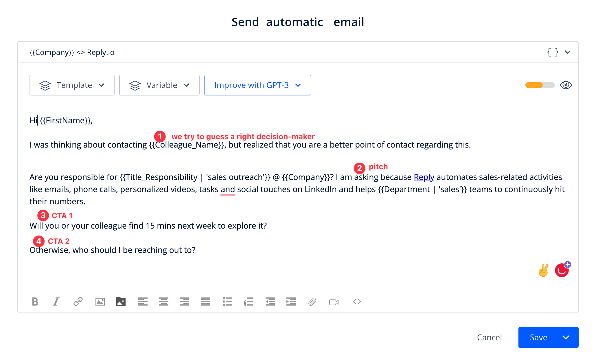This screenshot has width=596, height=364.
Task: Open the HTML code view
Action: (357, 302)
